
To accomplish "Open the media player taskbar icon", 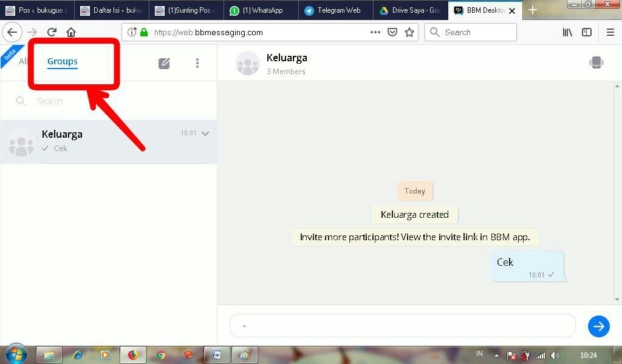I will point(105,355).
